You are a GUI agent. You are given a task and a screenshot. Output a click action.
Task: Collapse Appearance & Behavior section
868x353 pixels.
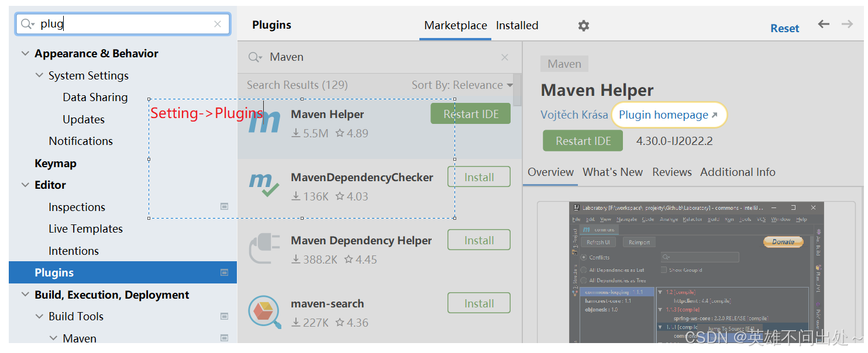pyautogui.click(x=25, y=54)
